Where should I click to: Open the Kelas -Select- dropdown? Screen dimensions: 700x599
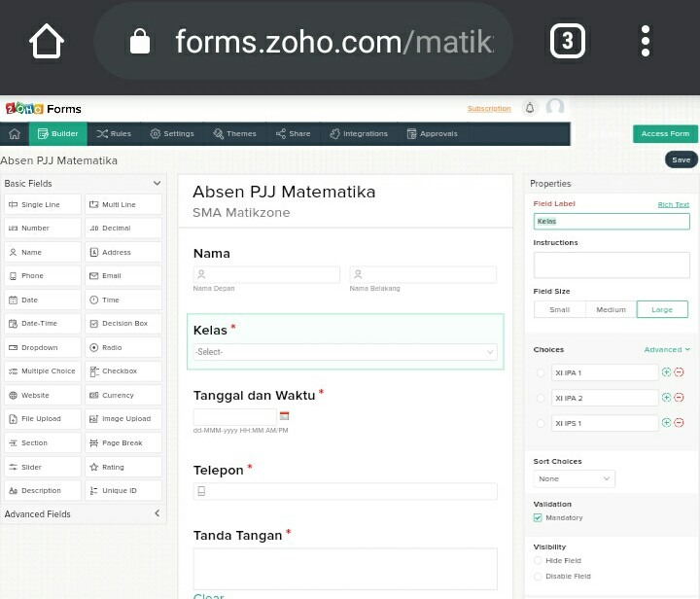click(x=345, y=352)
